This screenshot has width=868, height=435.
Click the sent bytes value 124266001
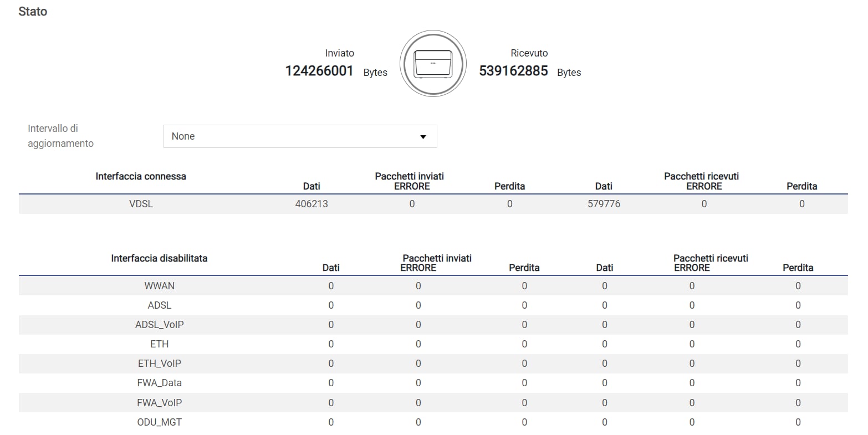(x=319, y=71)
